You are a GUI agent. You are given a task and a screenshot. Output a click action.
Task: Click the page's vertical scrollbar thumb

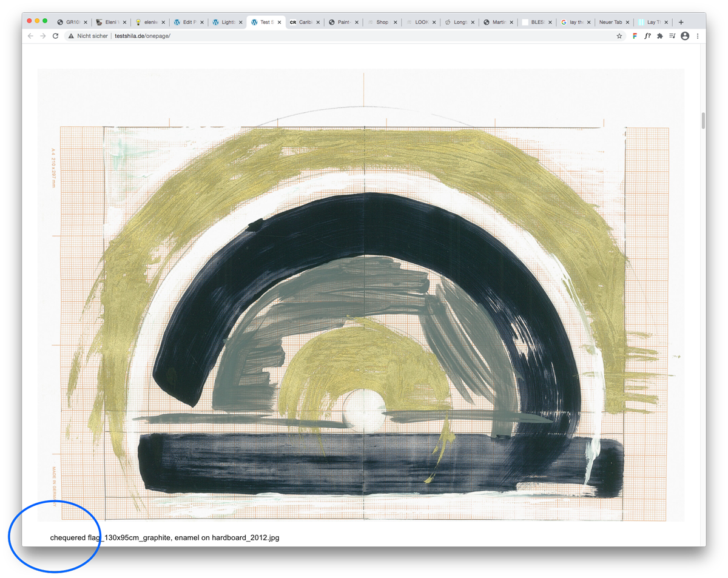pyautogui.click(x=703, y=120)
